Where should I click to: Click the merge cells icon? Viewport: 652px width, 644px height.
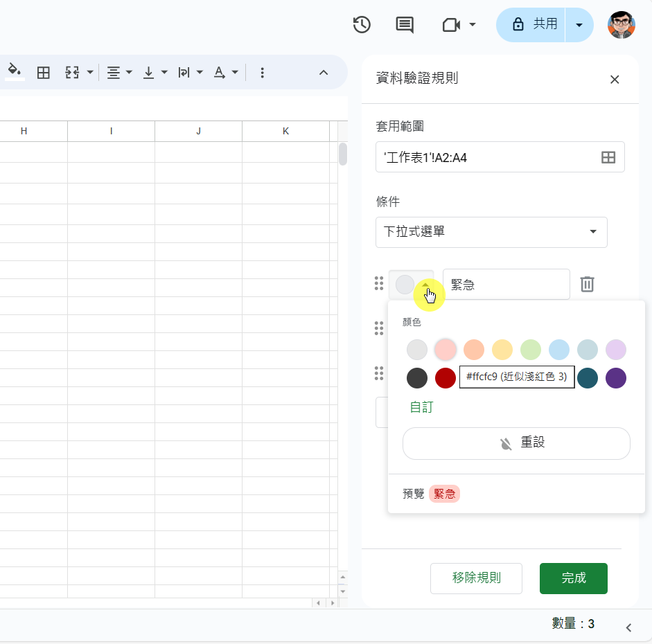tap(73, 72)
